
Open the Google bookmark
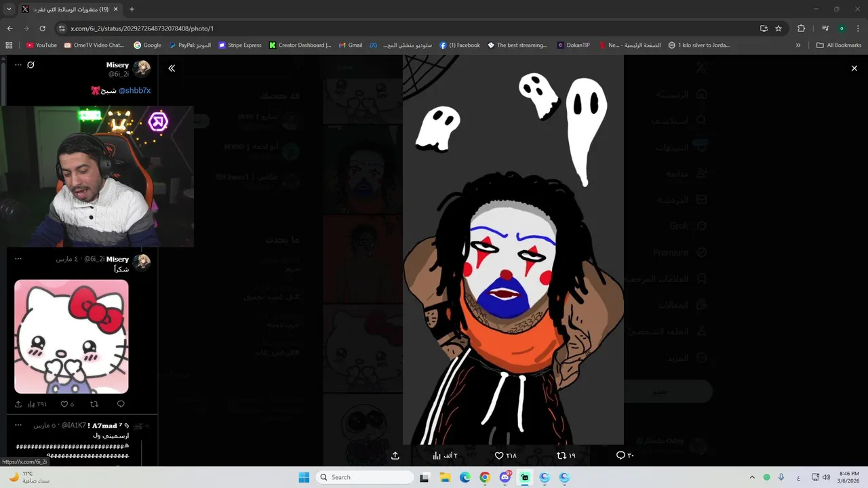(x=147, y=45)
